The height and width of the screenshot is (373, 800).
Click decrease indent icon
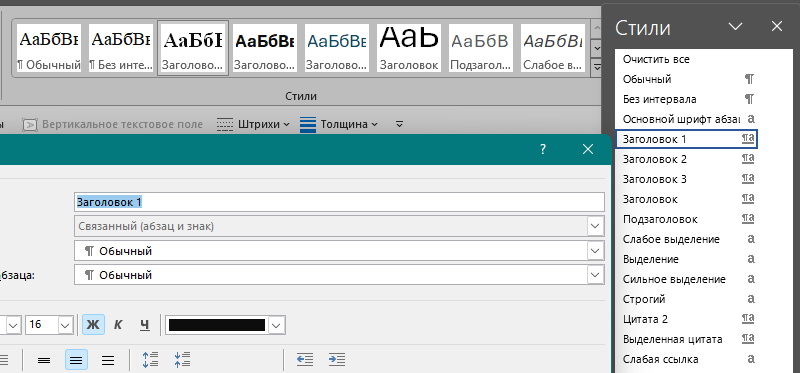click(305, 360)
